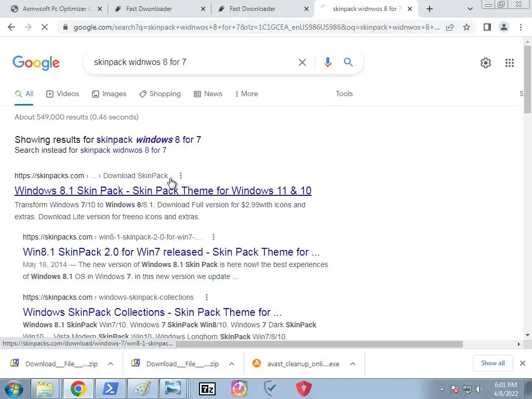This screenshot has width=532, height=399.
Task: Open the search Tools options
Action: [344, 94]
